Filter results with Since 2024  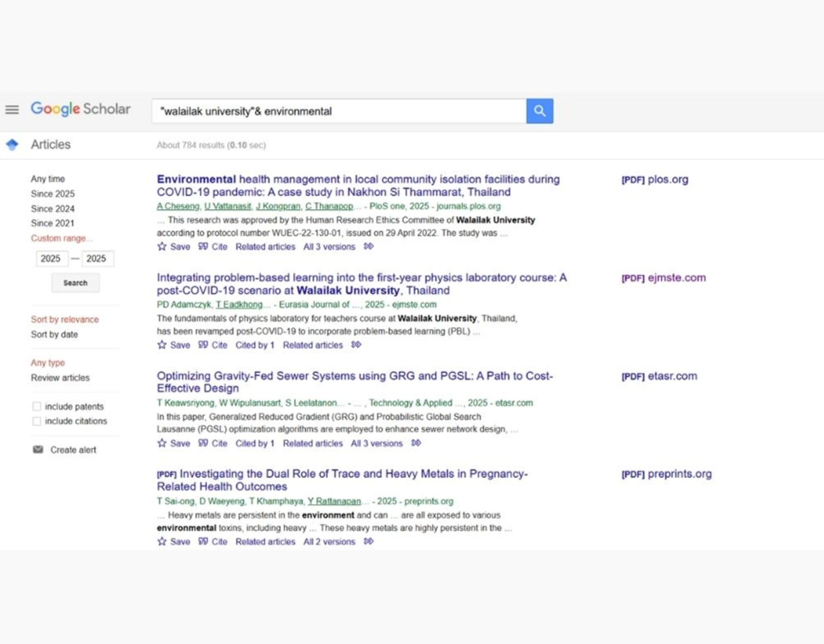pos(53,209)
